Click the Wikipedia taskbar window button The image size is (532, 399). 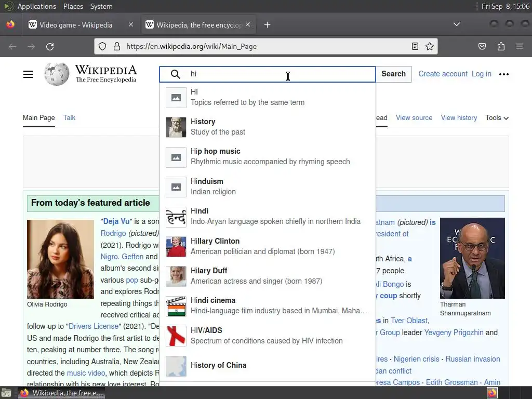coord(61,393)
